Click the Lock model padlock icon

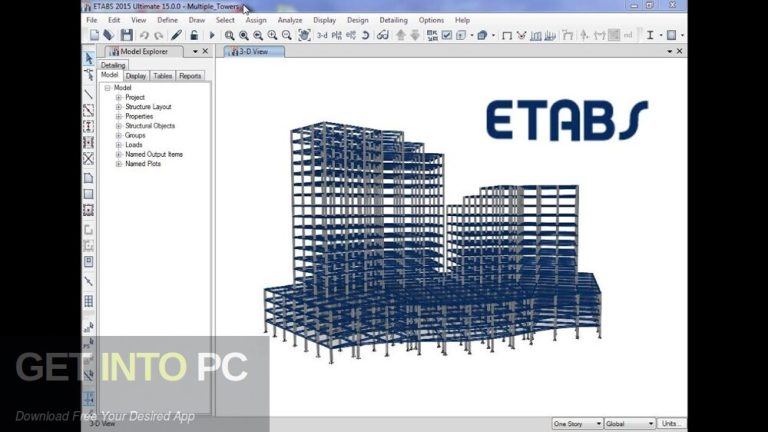pyautogui.click(x=195, y=35)
